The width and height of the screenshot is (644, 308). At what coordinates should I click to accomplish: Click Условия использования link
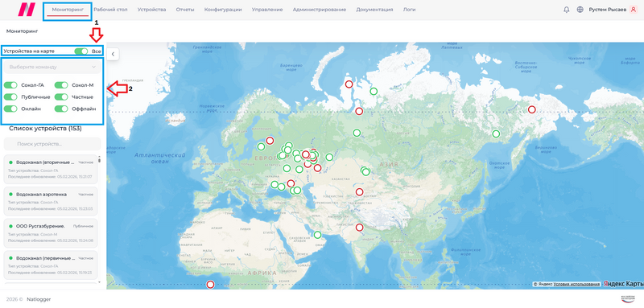click(x=576, y=284)
